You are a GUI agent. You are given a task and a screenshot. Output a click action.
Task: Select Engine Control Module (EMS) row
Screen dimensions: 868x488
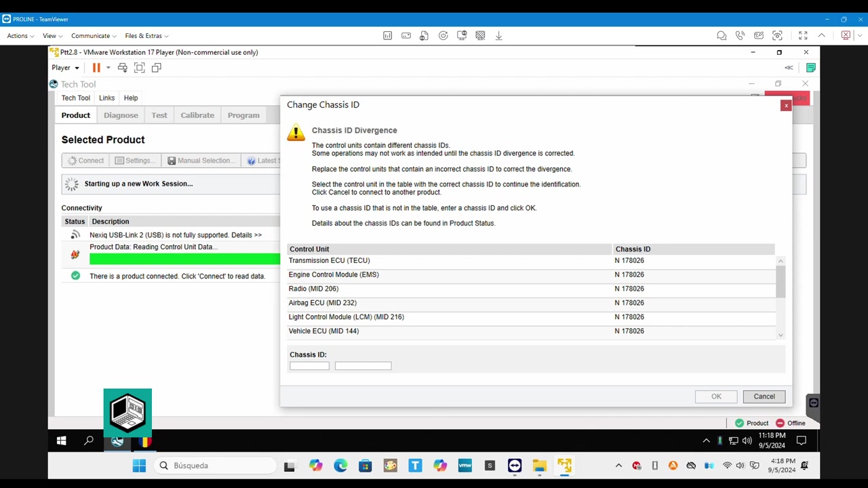(531, 275)
